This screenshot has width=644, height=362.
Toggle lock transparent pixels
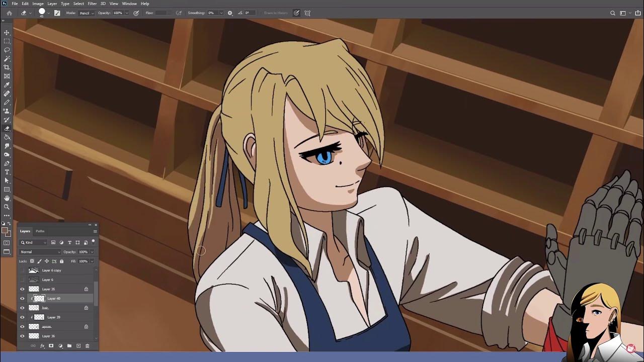pos(32,261)
